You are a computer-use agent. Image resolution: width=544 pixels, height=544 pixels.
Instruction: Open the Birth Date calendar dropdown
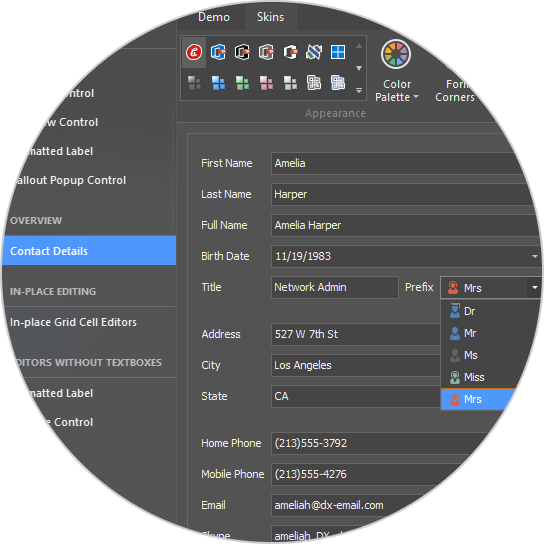pos(535,256)
